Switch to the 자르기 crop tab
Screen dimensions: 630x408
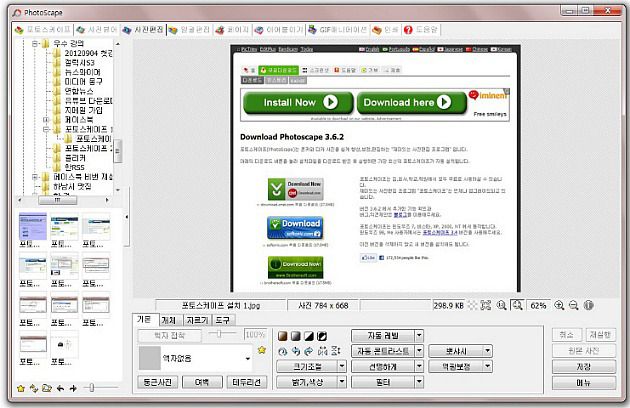pyautogui.click(x=197, y=320)
